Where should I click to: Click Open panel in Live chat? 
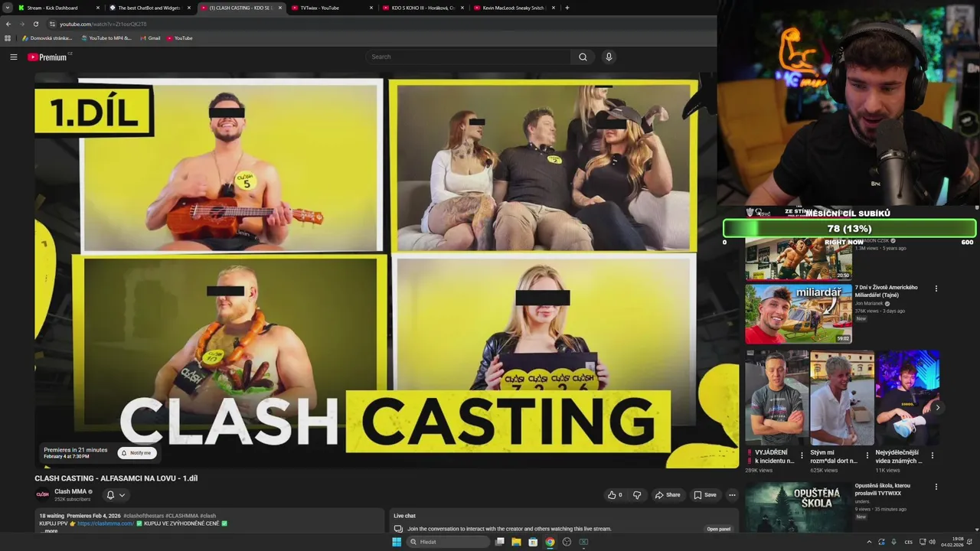coord(718,529)
